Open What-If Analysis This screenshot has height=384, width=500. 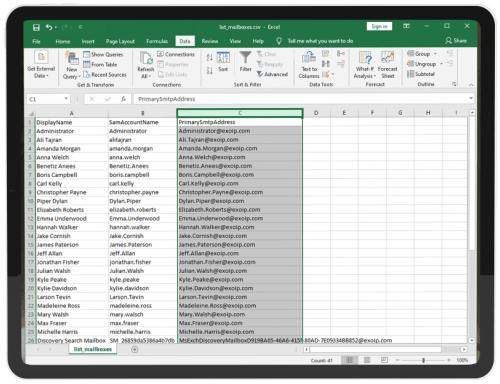coord(365,65)
